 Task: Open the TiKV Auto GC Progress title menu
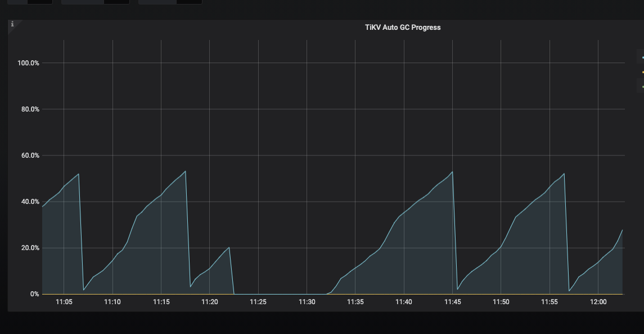click(403, 28)
